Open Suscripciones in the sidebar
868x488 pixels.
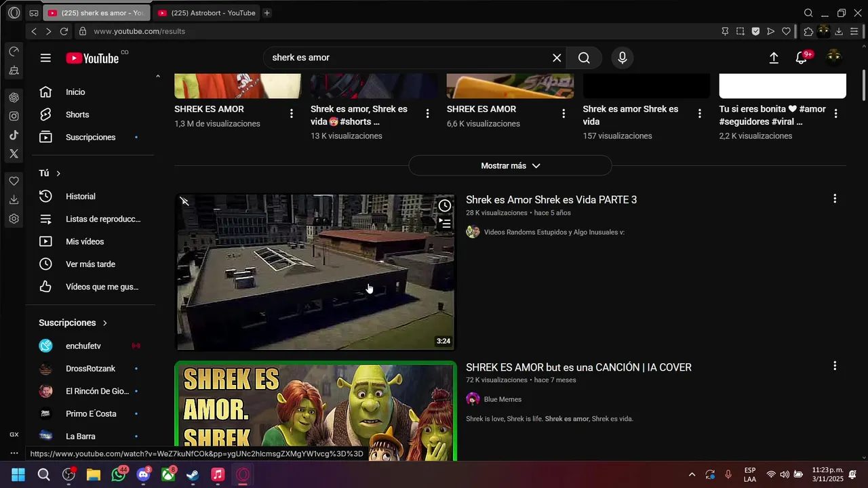pyautogui.click(x=92, y=137)
